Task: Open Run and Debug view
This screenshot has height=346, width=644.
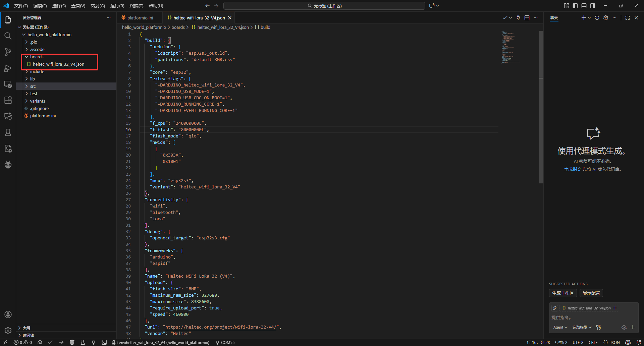Action: [8, 68]
